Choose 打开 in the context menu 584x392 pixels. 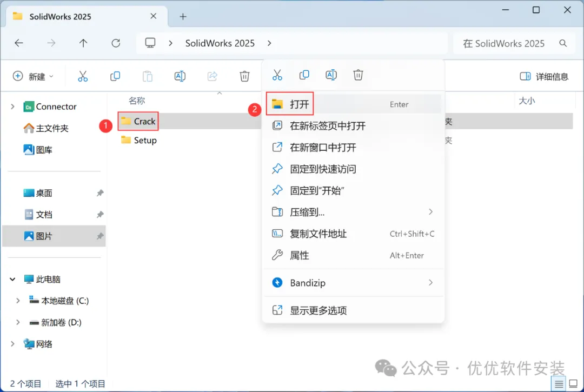(354, 104)
